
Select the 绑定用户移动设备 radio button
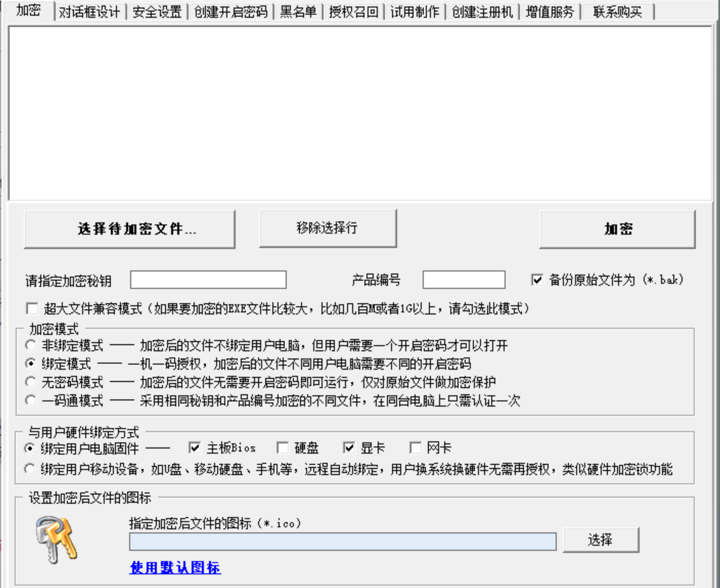(x=30, y=469)
